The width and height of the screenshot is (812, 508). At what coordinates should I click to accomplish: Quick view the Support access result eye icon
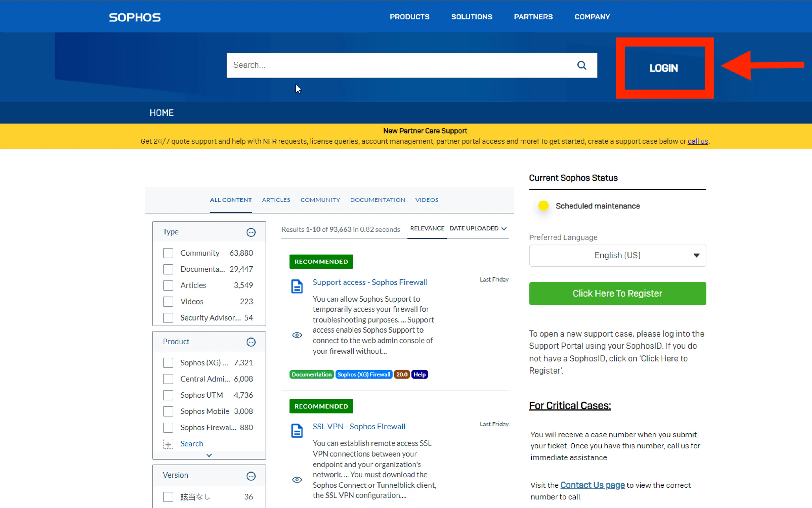[297, 335]
